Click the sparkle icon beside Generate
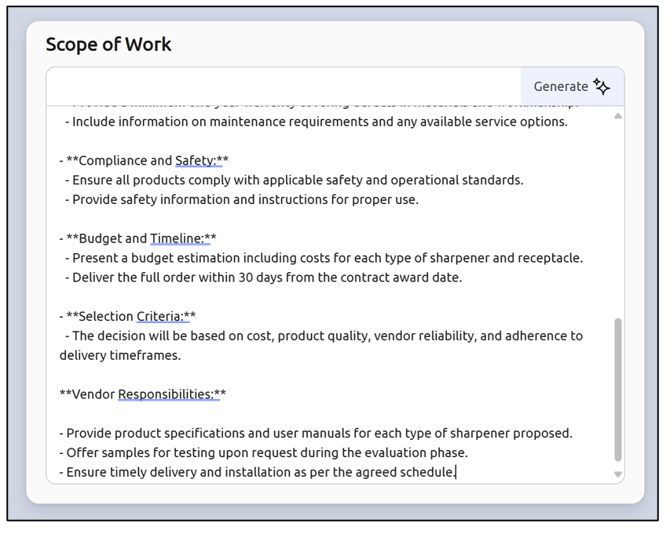The height and width of the screenshot is (534, 670). 601,87
